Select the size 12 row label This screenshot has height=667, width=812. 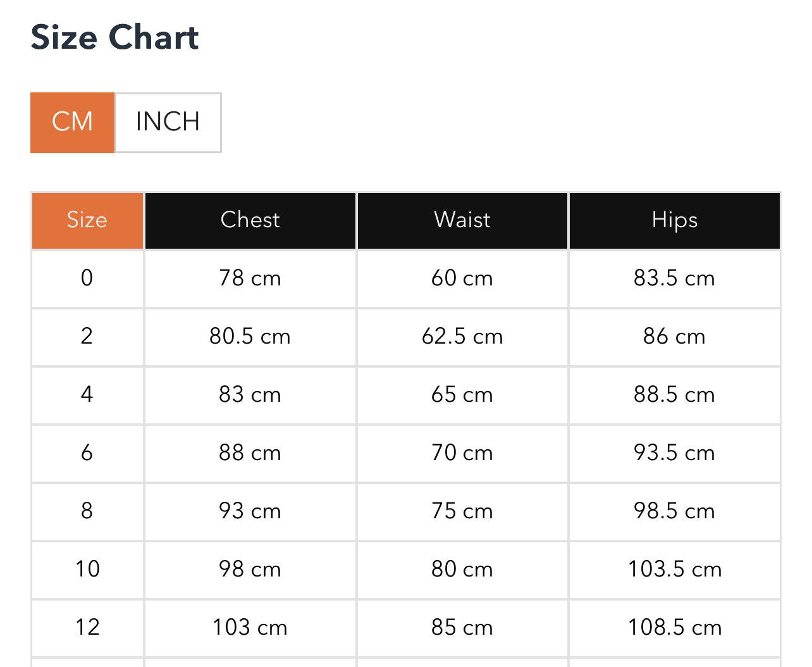pos(87,627)
